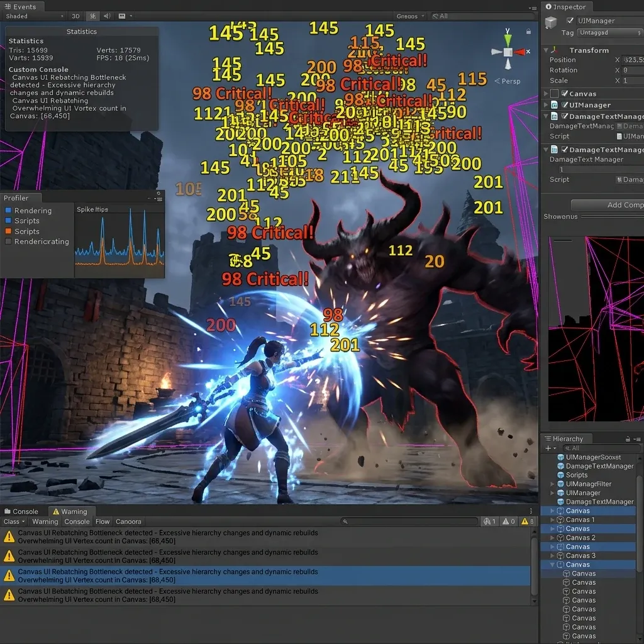Click the wireframe preview thumbnail in the Inspector
Viewport: 644px width, 644px height.
[596, 328]
